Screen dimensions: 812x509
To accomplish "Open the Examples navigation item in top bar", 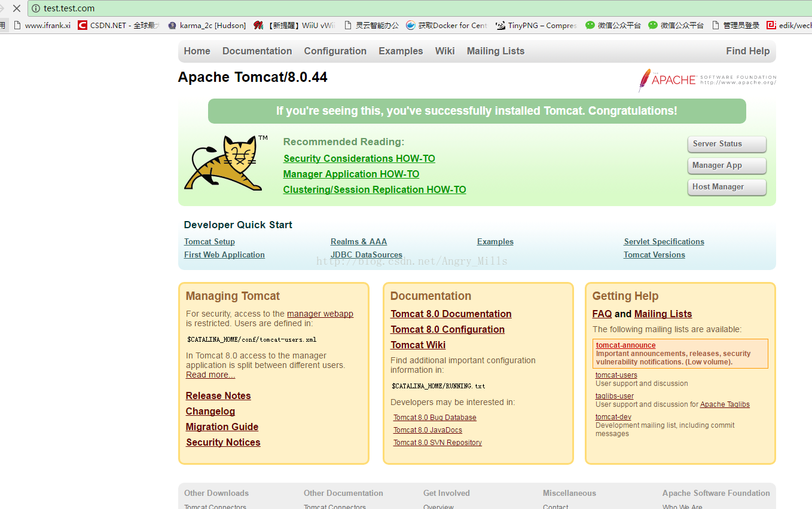I will tap(401, 51).
